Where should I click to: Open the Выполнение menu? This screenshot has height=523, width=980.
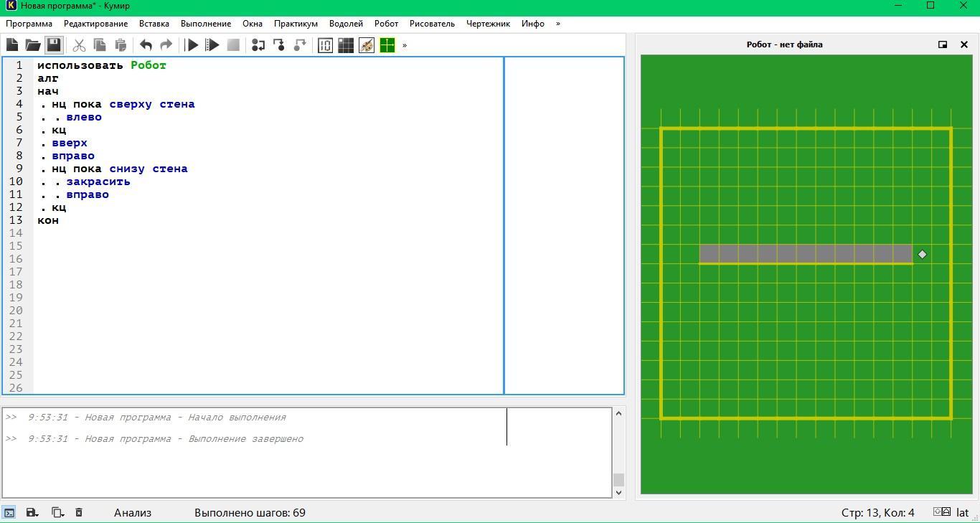(x=206, y=24)
